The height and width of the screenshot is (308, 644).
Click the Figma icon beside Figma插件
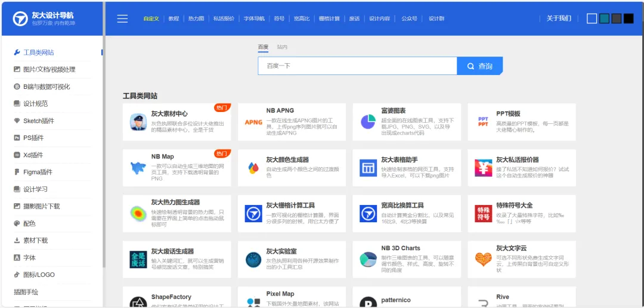point(17,172)
